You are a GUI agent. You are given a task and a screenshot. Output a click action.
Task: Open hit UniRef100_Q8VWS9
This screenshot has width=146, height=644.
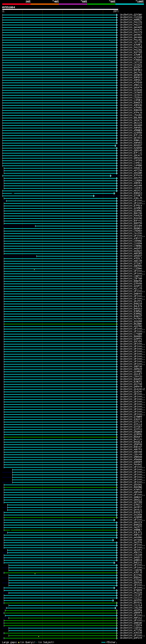tap(131, 75)
